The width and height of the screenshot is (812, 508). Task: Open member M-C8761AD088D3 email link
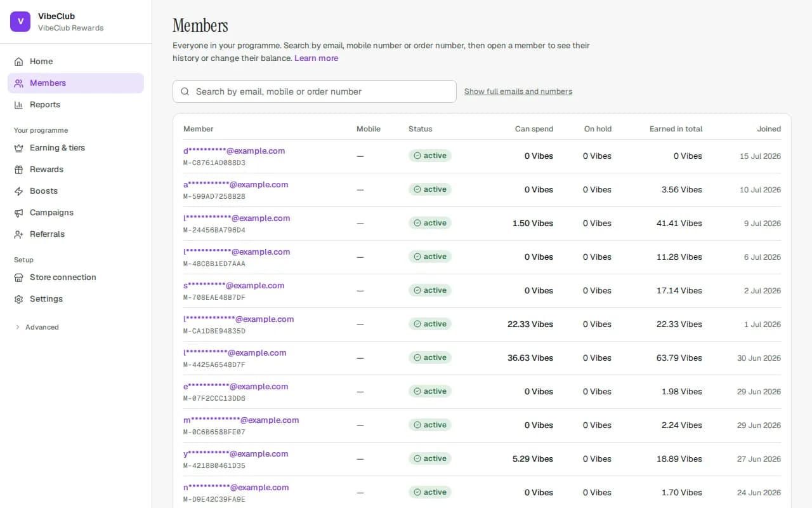[x=234, y=151]
